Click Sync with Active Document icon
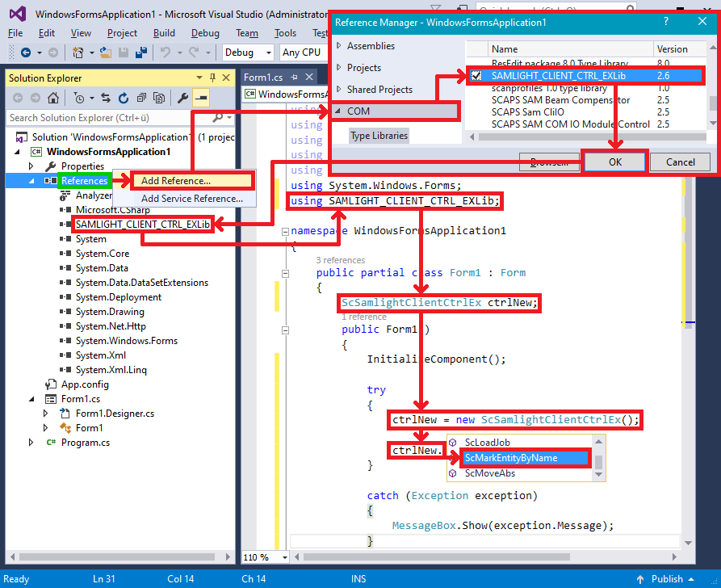The width and height of the screenshot is (721, 588). (106, 98)
